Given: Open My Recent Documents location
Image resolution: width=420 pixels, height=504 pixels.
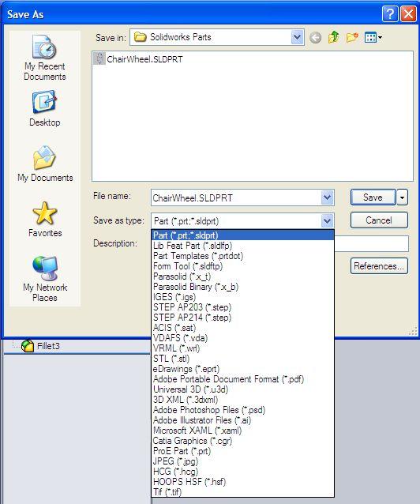Looking at the screenshot, I should pyautogui.click(x=45, y=58).
